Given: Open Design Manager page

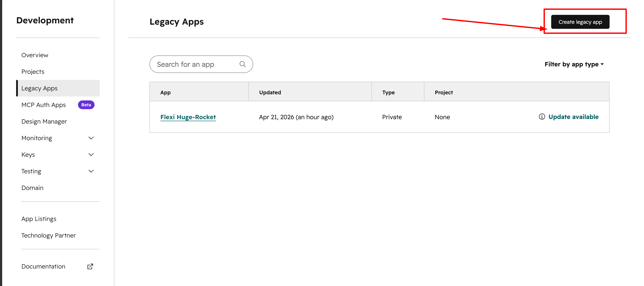Looking at the screenshot, I should coord(44,121).
